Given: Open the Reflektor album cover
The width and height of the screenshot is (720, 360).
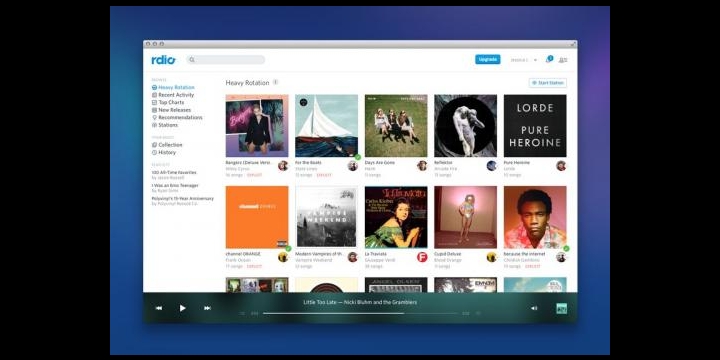Looking at the screenshot, I should (x=466, y=126).
